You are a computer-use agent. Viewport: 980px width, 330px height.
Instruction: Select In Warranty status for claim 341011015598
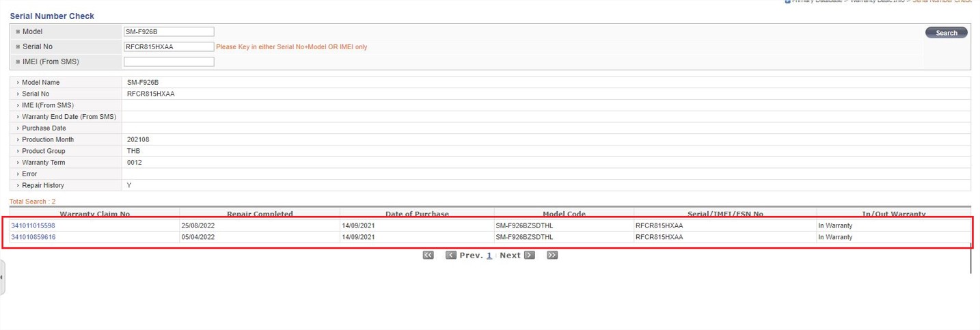835,225
